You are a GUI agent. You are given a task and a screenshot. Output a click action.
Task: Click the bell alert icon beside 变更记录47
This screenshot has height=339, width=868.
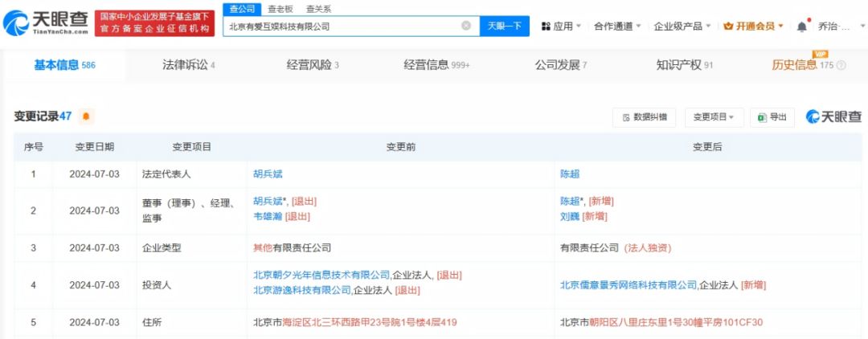(x=86, y=116)
